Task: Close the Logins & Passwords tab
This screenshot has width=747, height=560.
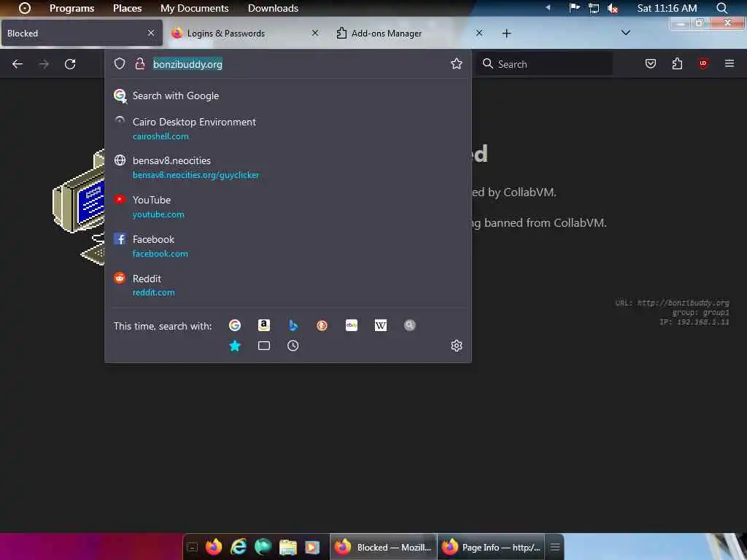Action: pos(315,33)
